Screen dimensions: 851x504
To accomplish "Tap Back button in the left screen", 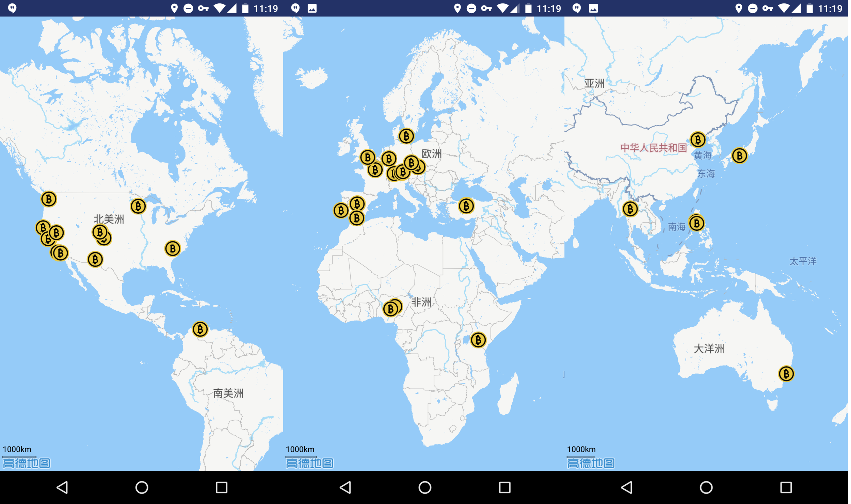I will [62, 487].
